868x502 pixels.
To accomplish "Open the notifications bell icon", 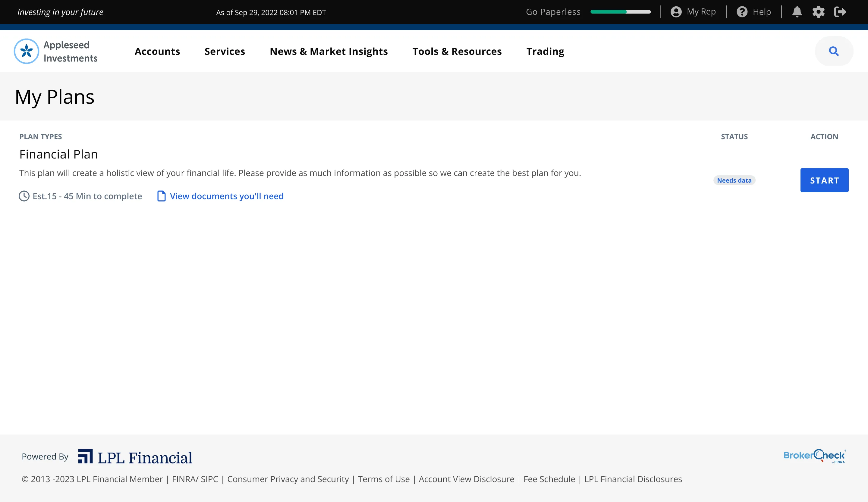I will 797,12.
